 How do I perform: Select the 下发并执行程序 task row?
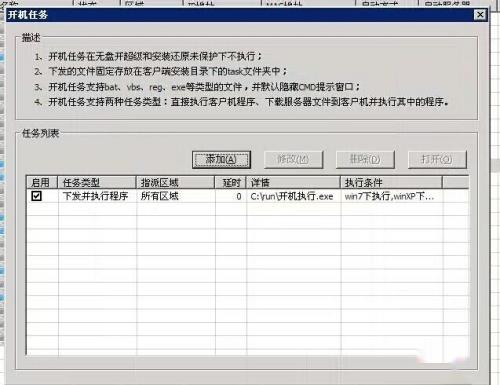click(247, 196)
